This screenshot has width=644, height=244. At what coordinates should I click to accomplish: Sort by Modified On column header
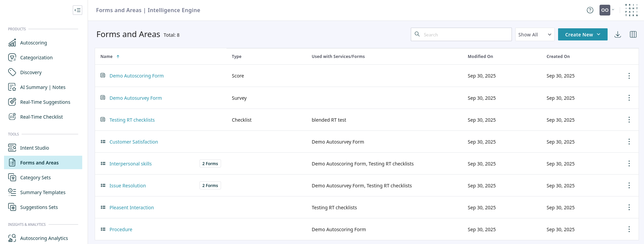[480, 57]
